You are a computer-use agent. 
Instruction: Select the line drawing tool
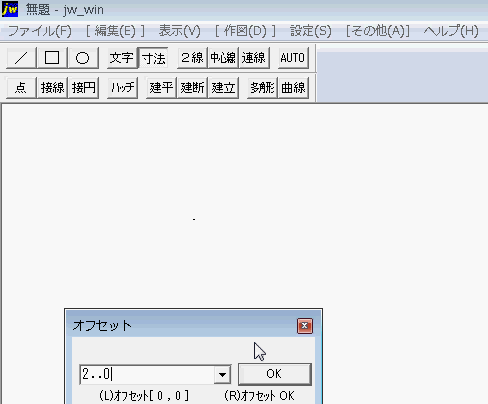[21, 58]
